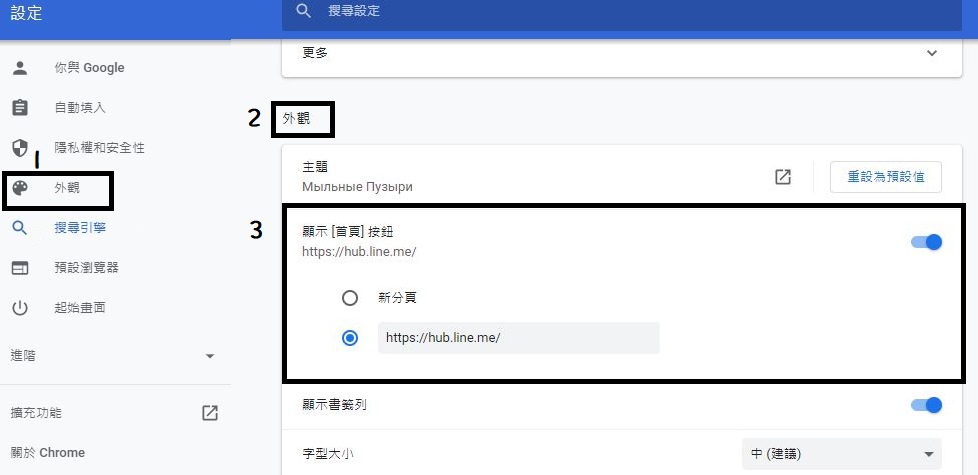Open 關於 Chrome in sidebar

[x=48, y=453]
